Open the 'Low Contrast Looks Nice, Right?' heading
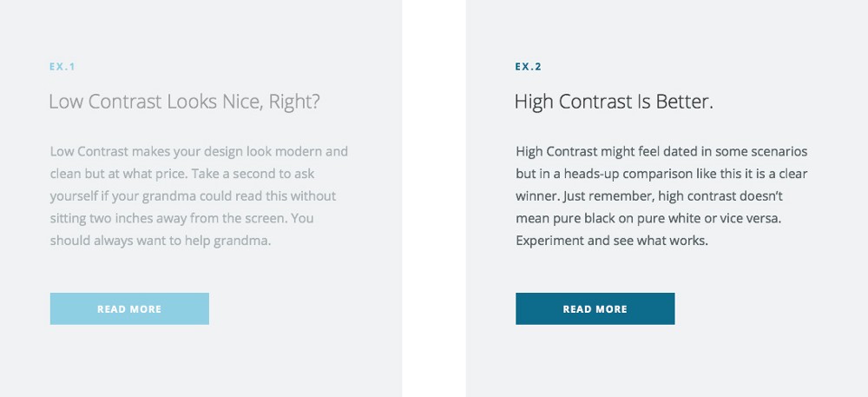 pyautogui.click(x=184, y=103)
